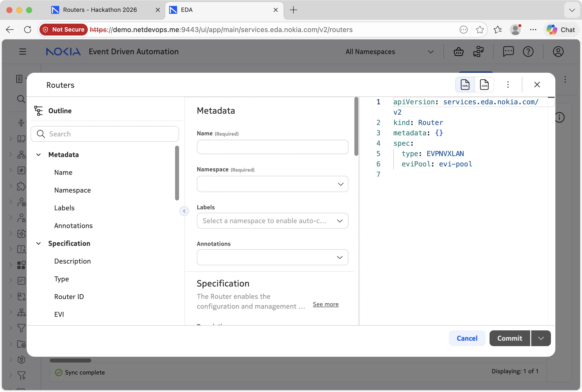This screenshot has height=392, width=582.
Task: Click the Outline tree icon
Action: click(x=38, y=111)
